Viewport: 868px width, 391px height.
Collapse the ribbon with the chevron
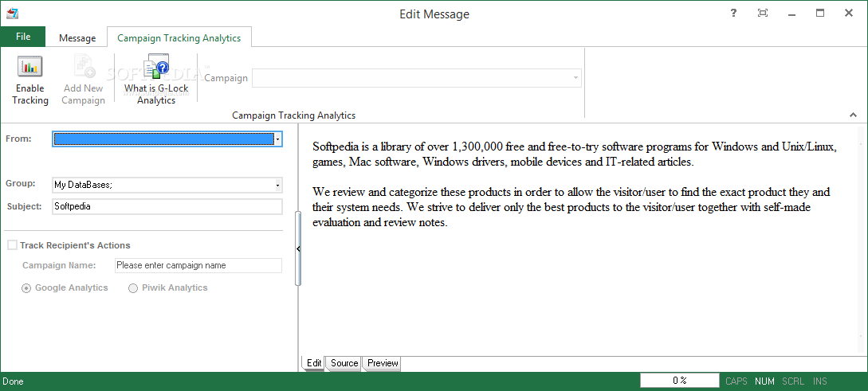[x=853, y=115]
